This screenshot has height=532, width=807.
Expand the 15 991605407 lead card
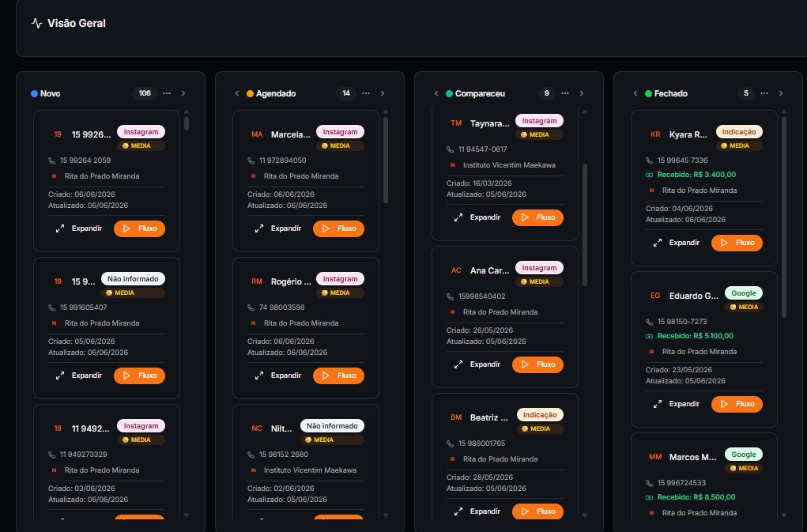click(79, 375)
